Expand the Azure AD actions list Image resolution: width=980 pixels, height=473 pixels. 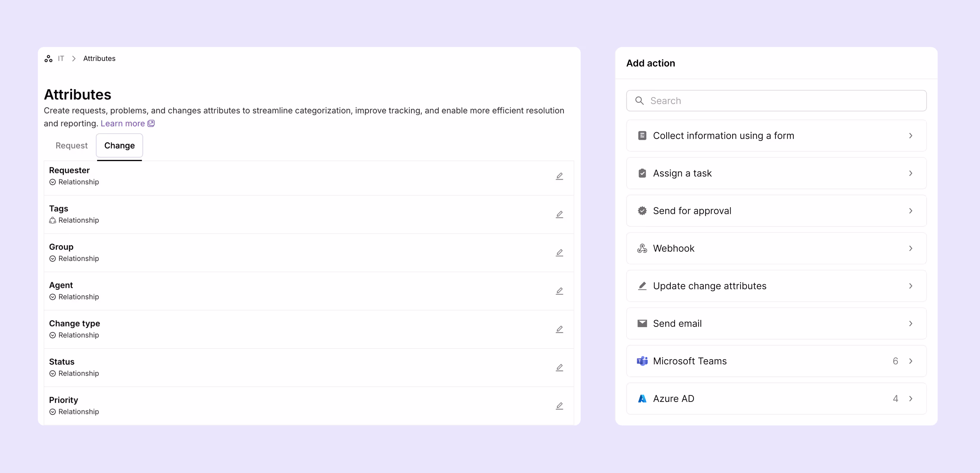click(910, 399)
